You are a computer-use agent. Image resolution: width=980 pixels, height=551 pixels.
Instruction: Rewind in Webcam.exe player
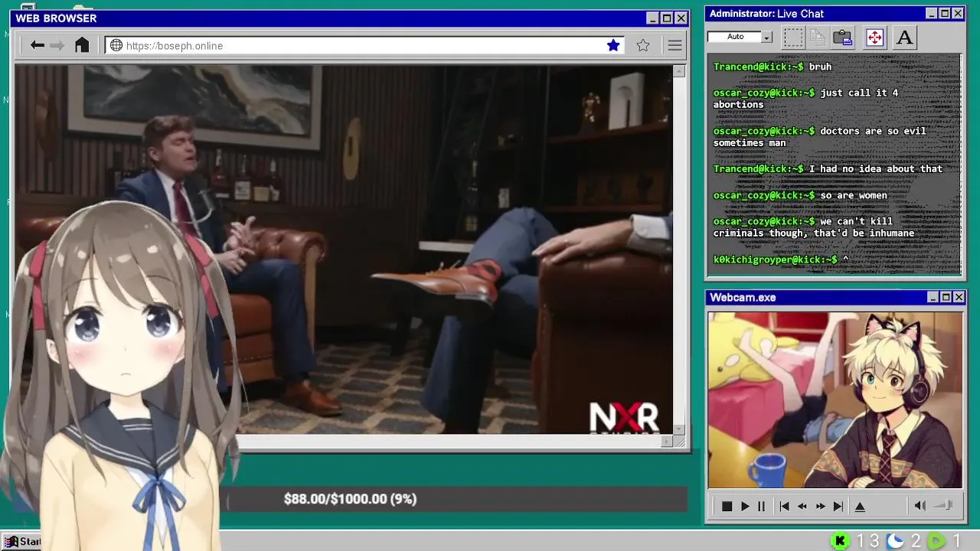802,506
